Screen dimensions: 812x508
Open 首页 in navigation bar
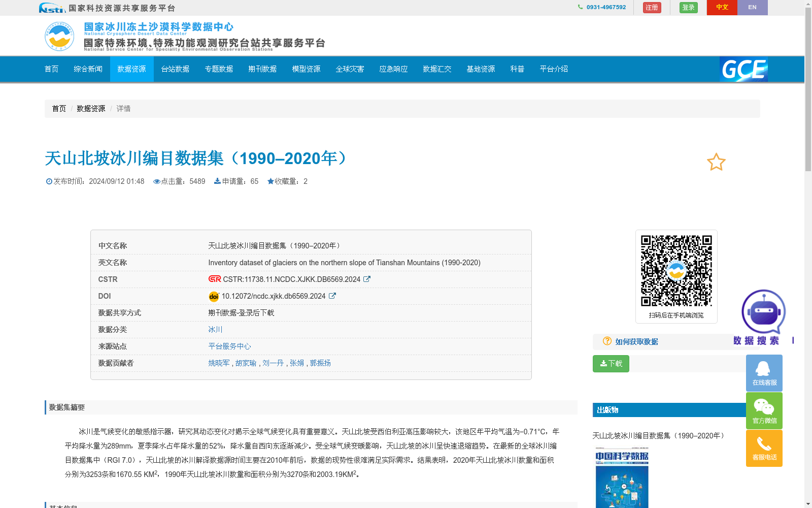52,69
